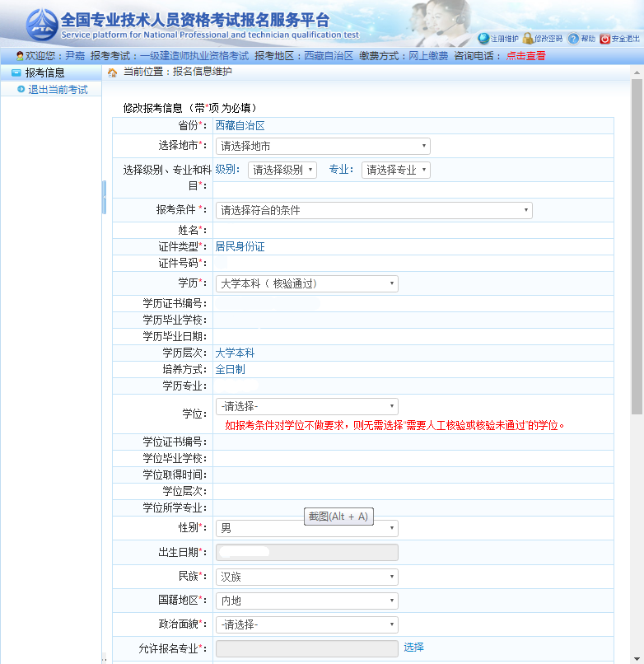Click the 注册维护 globe icon
The height and width of the screenshot is (664, 644).
483,39
